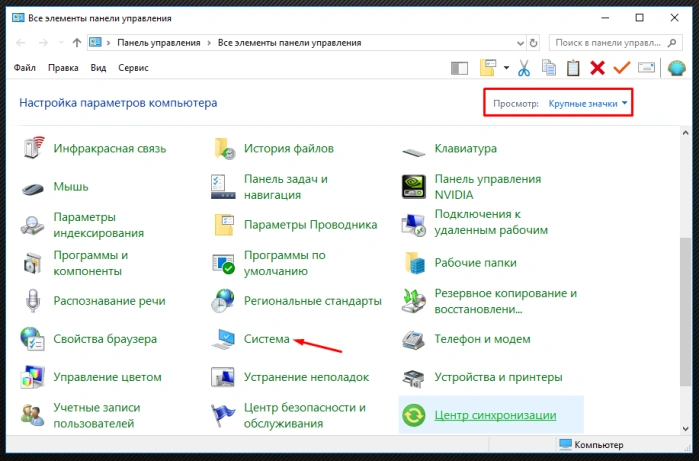Open the Вид menu
This screenshot has width=699, height=461.
98,68
